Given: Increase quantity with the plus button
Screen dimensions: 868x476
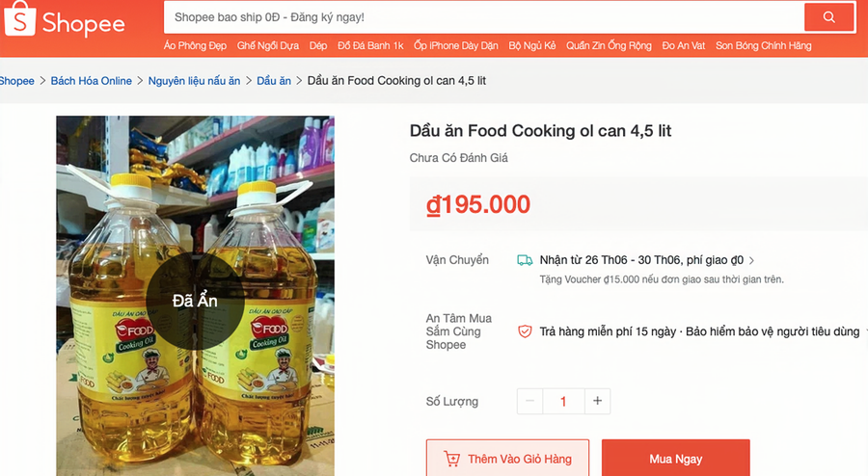Looking at the screenshot, I should (x=597, y=401).
